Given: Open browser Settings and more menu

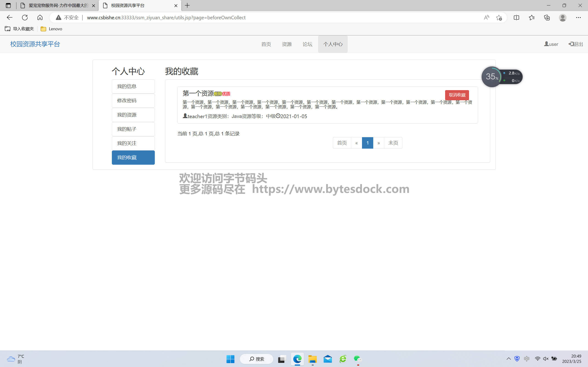Looking at the screenshot, I should tap(578, 17).
